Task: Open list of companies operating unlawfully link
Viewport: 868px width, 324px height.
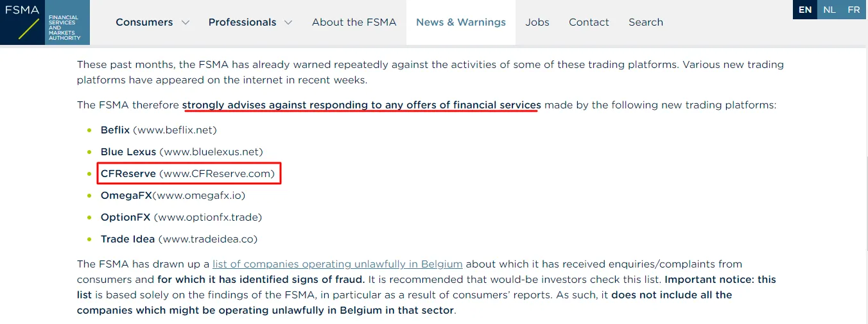Action: pos(338,264)
